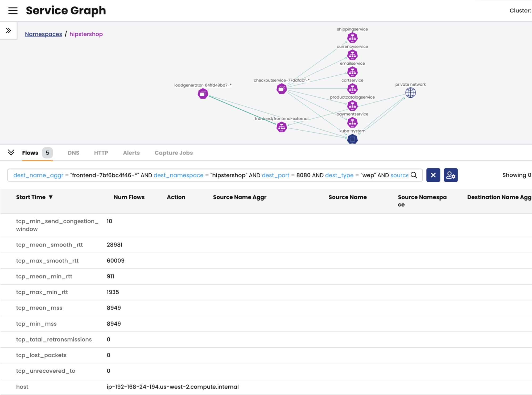Switch to the Alerts tab
This screenshot has height=395, width=532.
tap(131, 153)
